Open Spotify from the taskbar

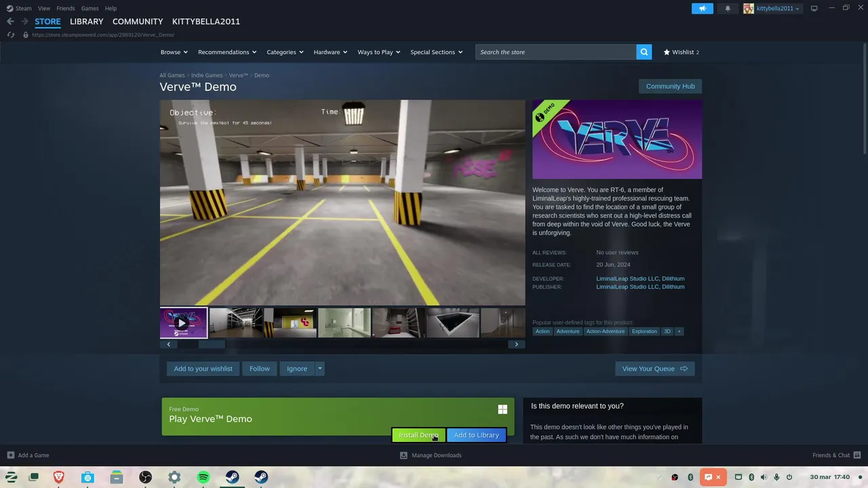pyautogui.click(x=203, y=477)
